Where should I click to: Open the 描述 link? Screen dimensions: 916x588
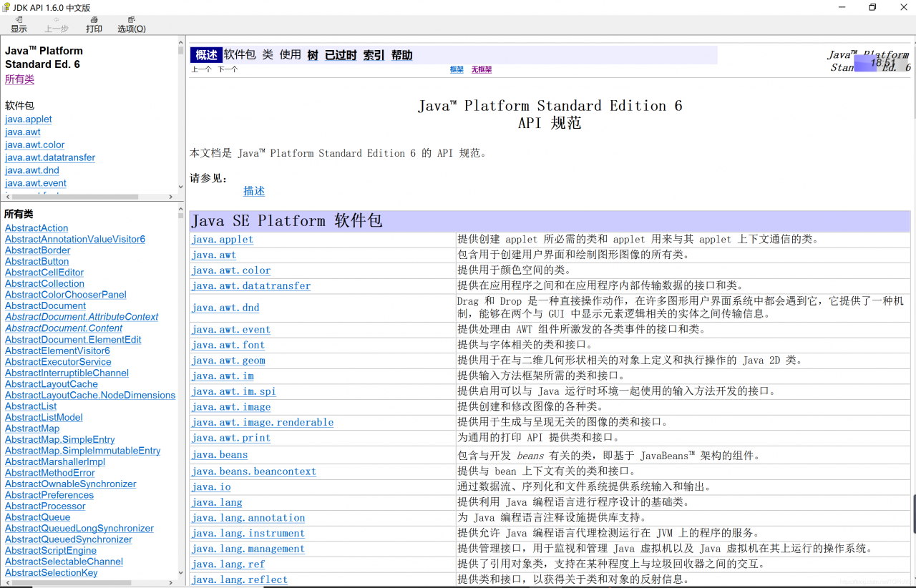pos(254,191)
